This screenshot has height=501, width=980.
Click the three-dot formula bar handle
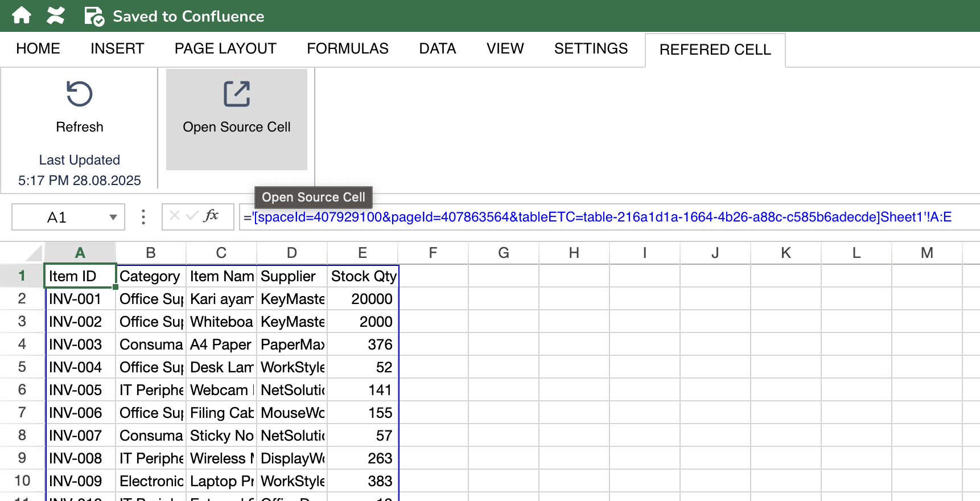coord(143,217)
